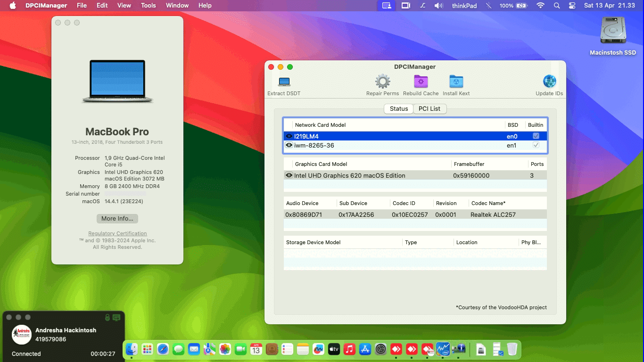This screenshot has height=362, width=644.
Task: Click the Network Card Model column header
Action: coord(321,125)
